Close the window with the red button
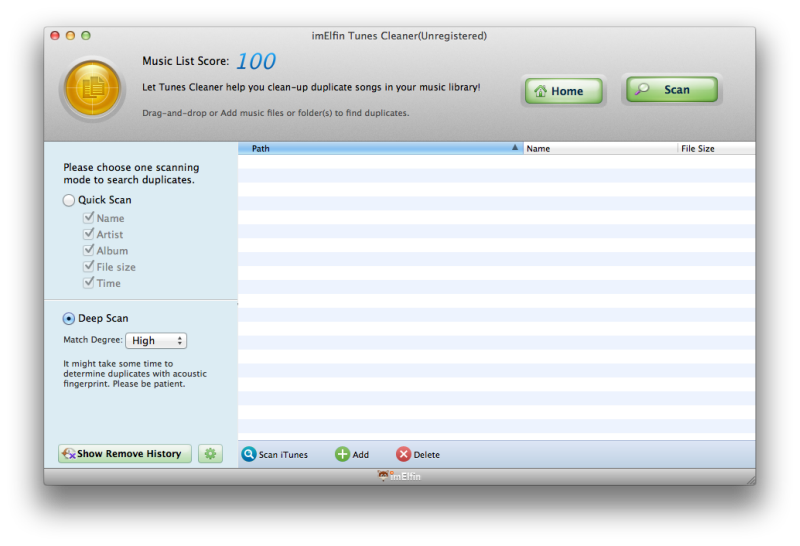 click(x=55, y=35)
